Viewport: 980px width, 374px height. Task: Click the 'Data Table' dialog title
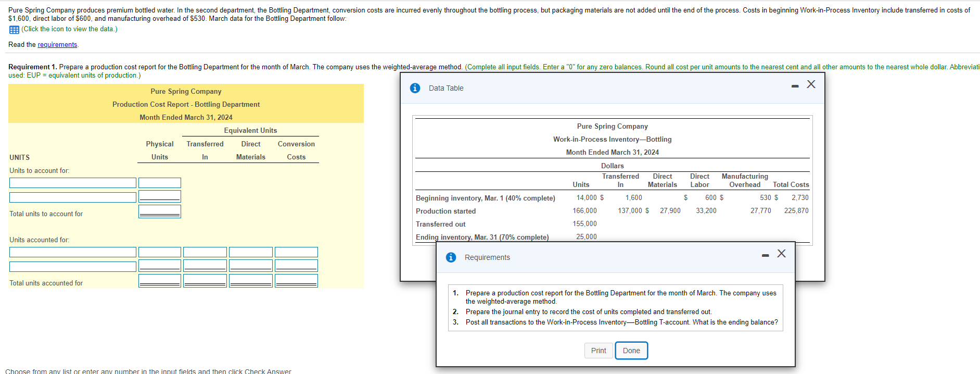(x=446, y=88)
